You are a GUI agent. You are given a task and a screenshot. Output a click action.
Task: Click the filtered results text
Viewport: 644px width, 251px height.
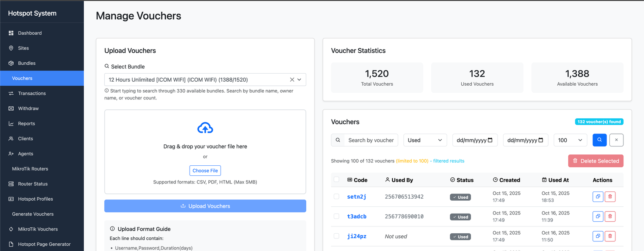click(448, 161)
